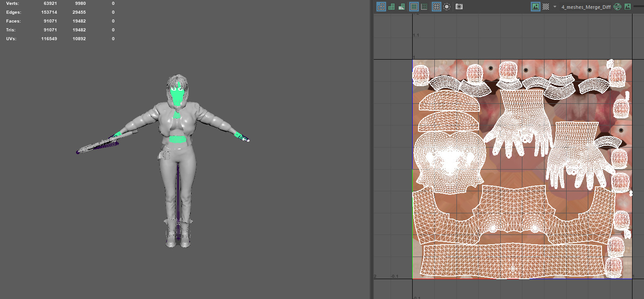The width and height of the screenshot is (644, 299).
Task: Toggle the UV editor grid icon
Action: click(x=437, y=7)
